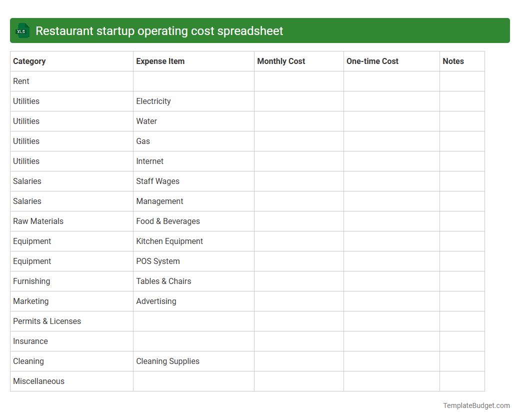
Task: Click the Category column header
Action: tap(29, 61)
